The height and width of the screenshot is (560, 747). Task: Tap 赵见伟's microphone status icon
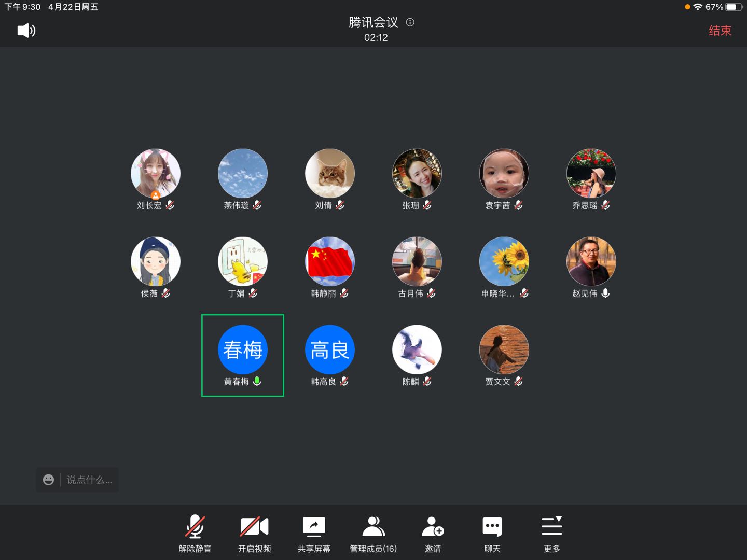coord(605,293)
